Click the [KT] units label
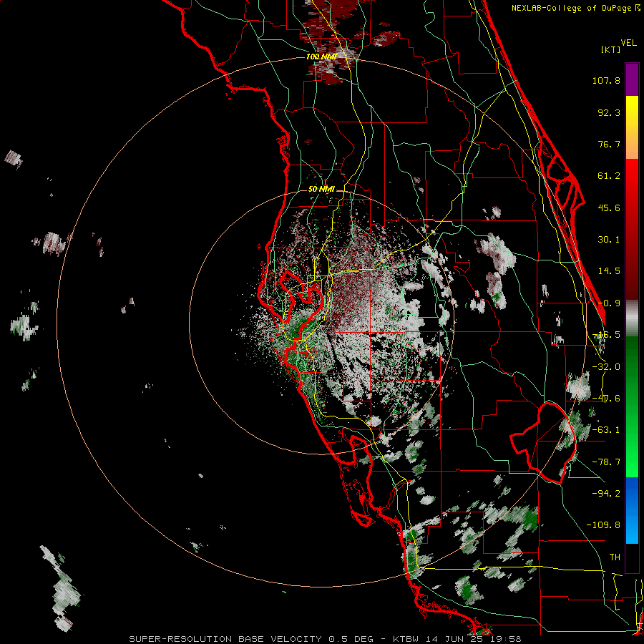Screen dimensions: 644x644 point(611,49)
